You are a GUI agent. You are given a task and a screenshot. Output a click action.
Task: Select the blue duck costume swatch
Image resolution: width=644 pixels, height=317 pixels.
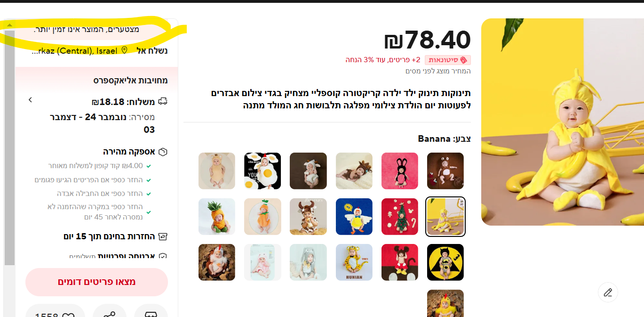coord(354,217)
